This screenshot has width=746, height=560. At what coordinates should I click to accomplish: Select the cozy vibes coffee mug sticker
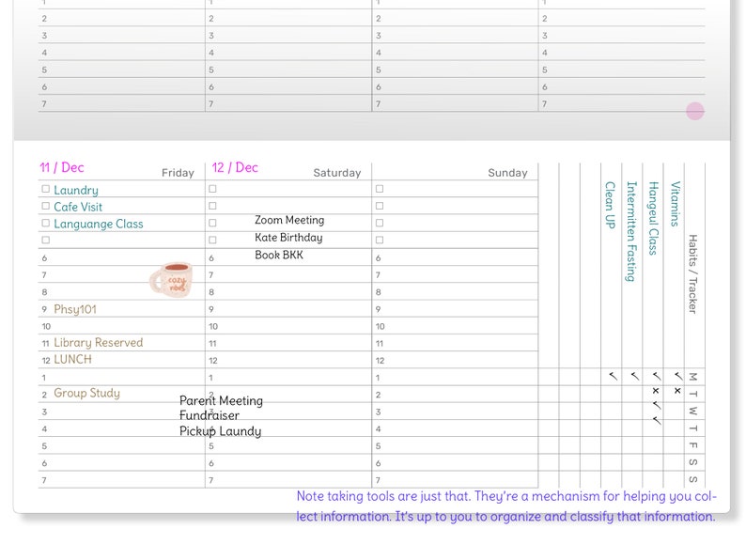pos(171,280)
